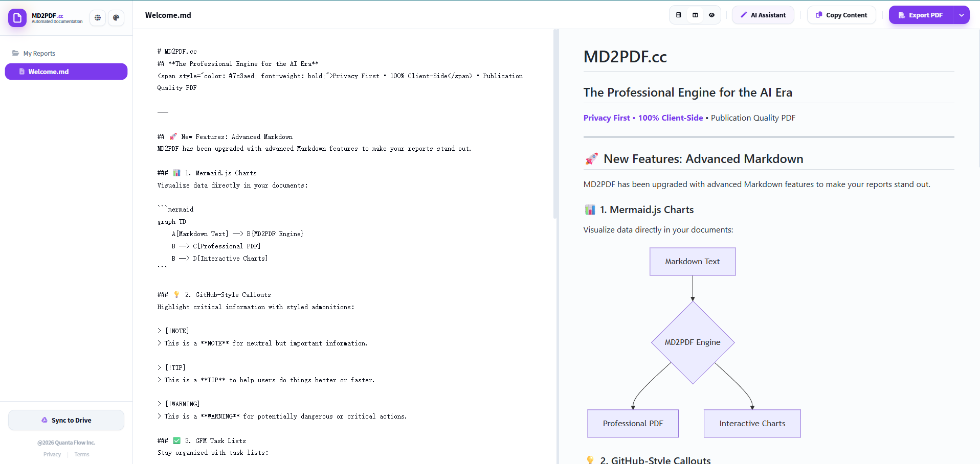Image resolution: width=980 pixels, height=464 pixels.
Task: Check the GFM Task Lists checkbox in preview
Action: 176,440
